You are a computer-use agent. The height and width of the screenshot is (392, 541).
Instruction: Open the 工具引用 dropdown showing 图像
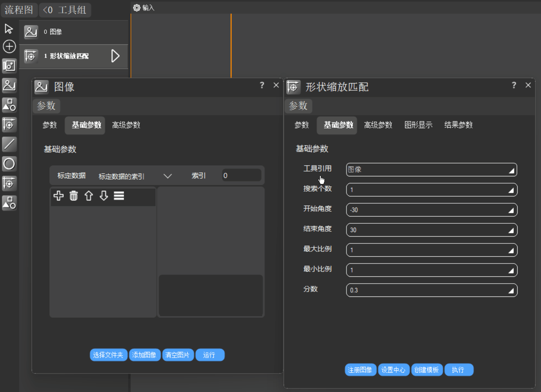[432, 169]
